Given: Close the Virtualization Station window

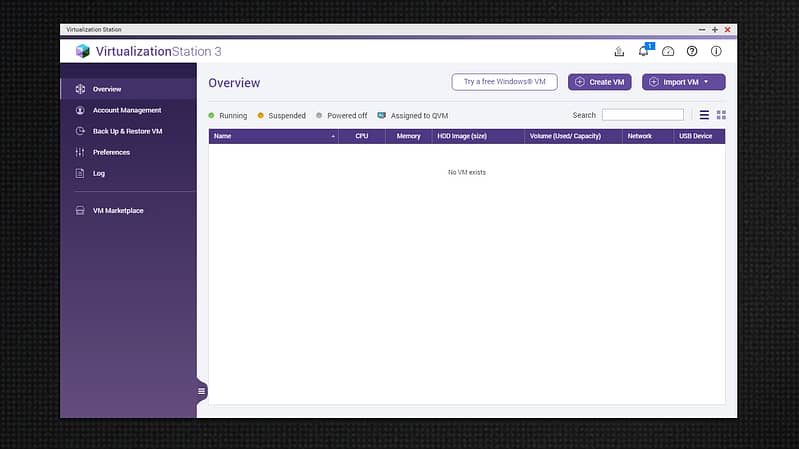Looking at the screenshot, I should point(728,30).
